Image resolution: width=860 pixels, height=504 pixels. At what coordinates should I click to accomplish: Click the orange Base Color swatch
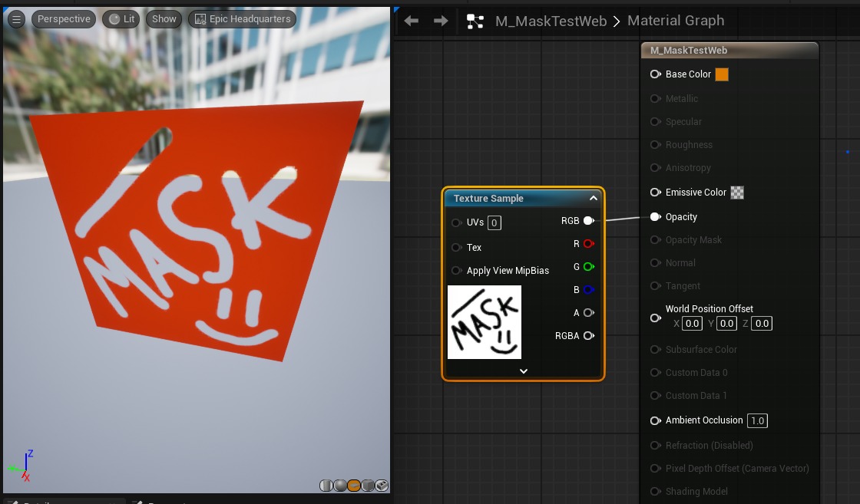[x=722, y=74]
